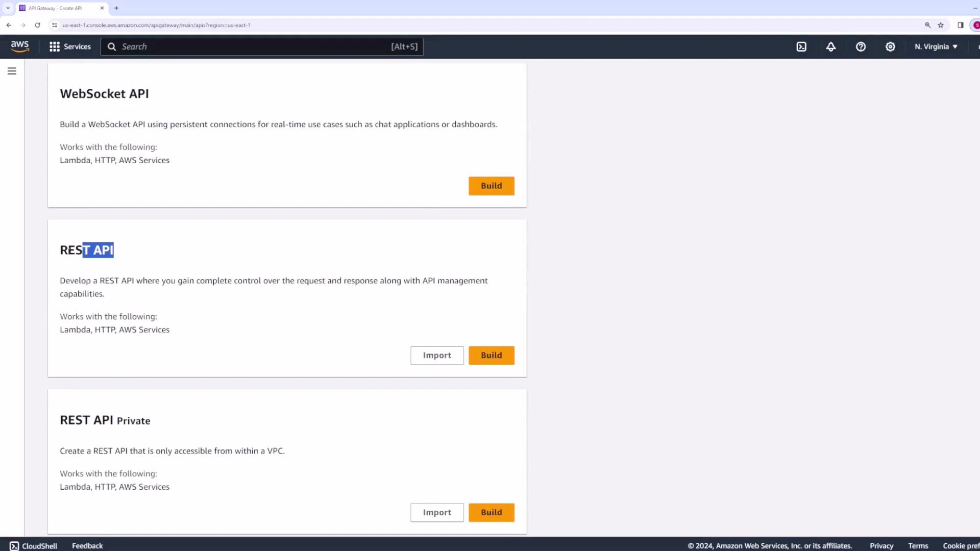Click Import under REST API
The width and height of the screenshot is (980, 551).
pyautogui.click(x=436, y=355)
